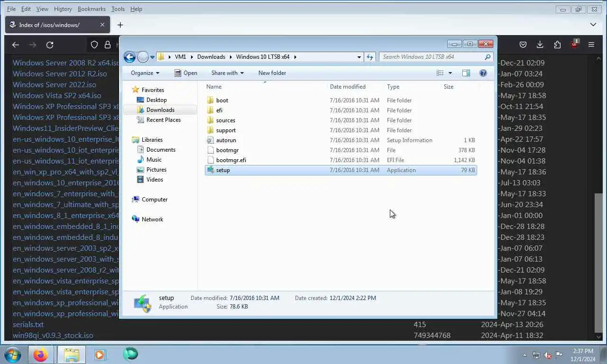Open Firefox downloads panel
This screenshot has height=364, width=607.
(x=540, y=45)
